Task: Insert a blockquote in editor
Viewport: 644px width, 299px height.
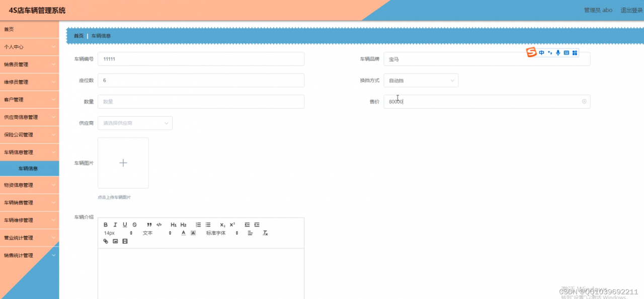Action: coord(149,225)
